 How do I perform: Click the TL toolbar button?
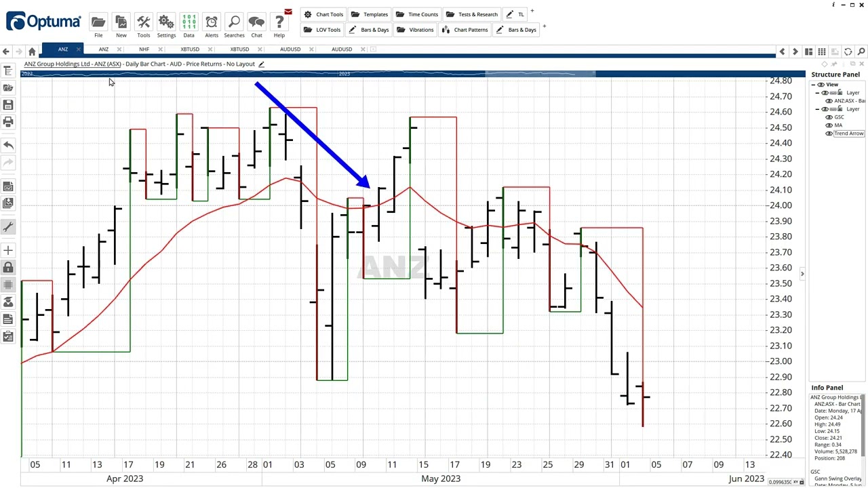coord(515,14)
